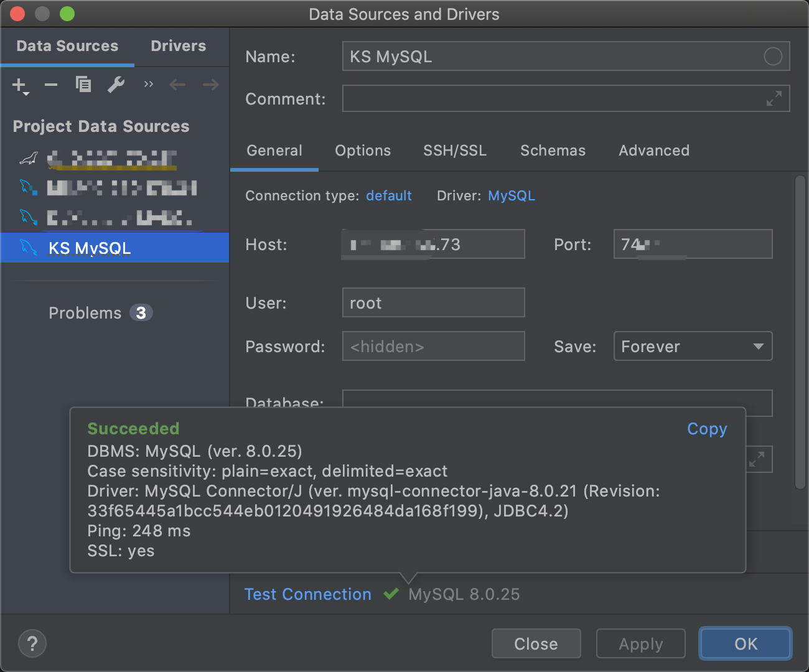
Task: Pick color circle in Name field
Action: click(773, 57)
